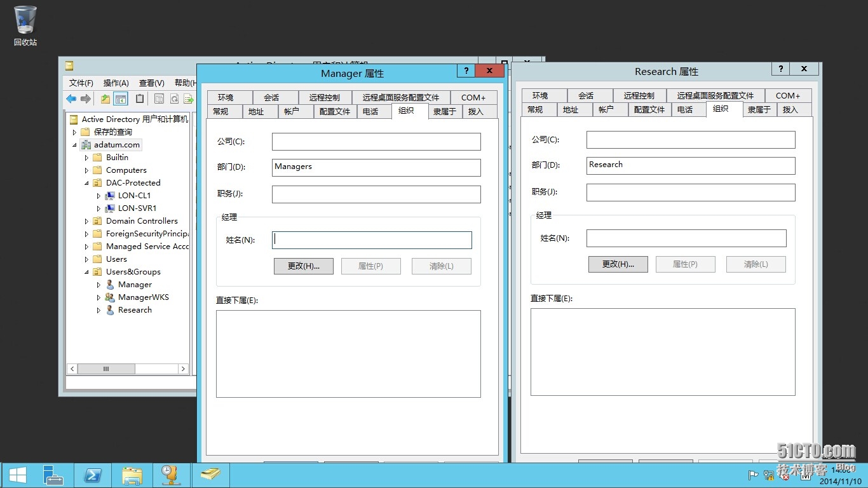Select the Research user in the tree

(x=135, y=309)
